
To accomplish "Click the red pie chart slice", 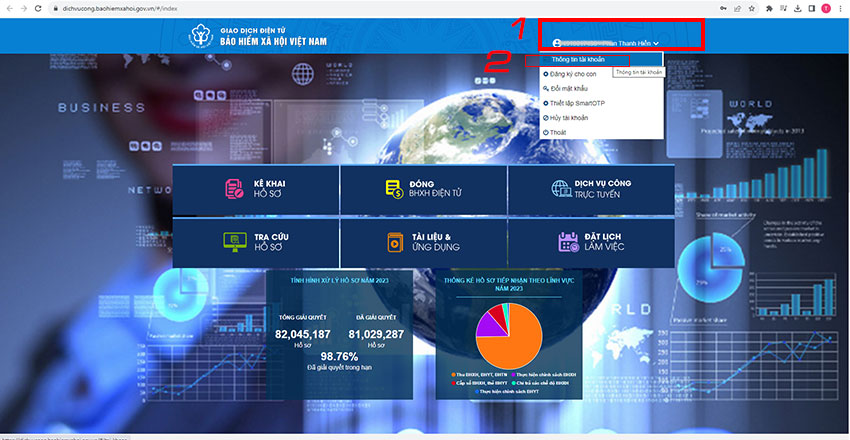I will (x=500, y=314).
